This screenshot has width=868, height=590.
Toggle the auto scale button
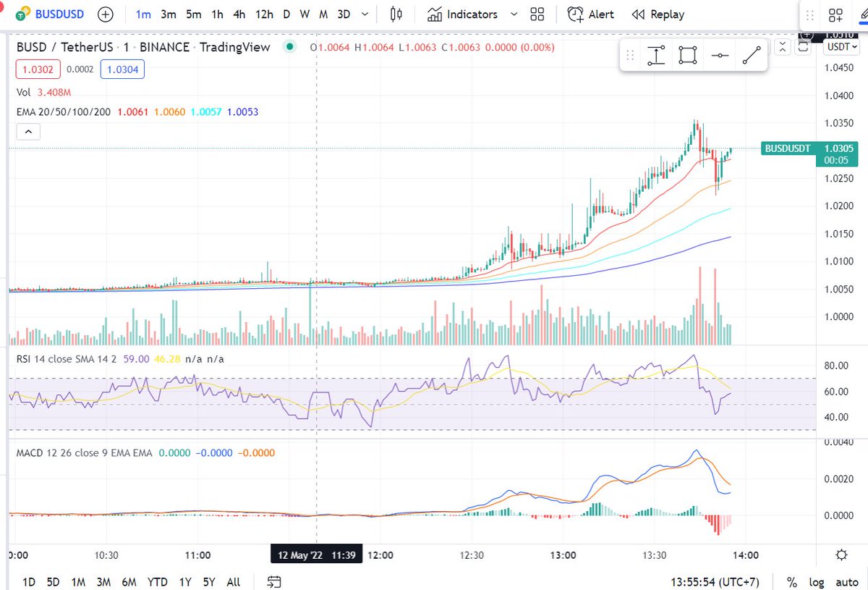pos(847,581)
